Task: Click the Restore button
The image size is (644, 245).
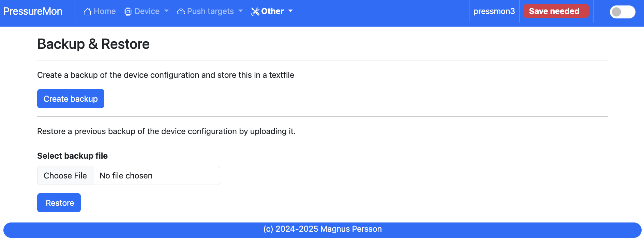Action: coord(59,203)
